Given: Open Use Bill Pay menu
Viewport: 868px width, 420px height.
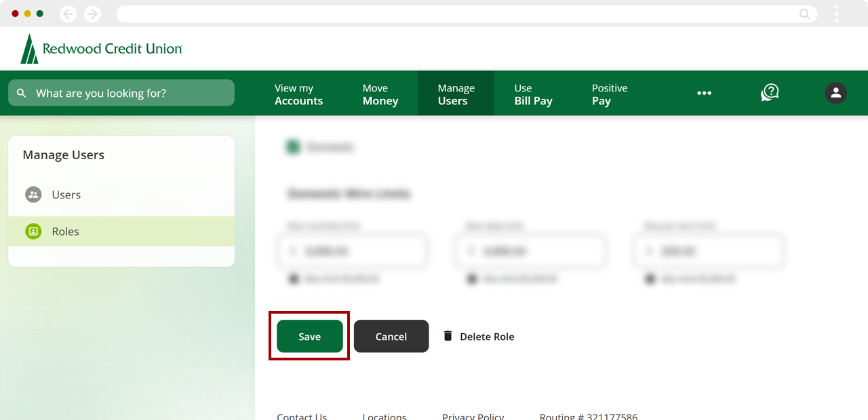Looking at the screenshot, I should coord(533,94).
